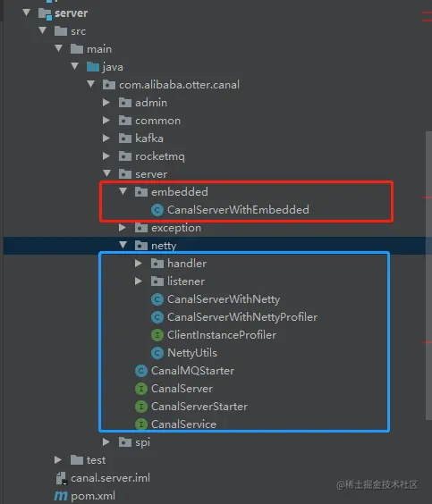Click the ClientInstanceProfiler interface icon
The image size is (432, 504).
coord(157,335)
